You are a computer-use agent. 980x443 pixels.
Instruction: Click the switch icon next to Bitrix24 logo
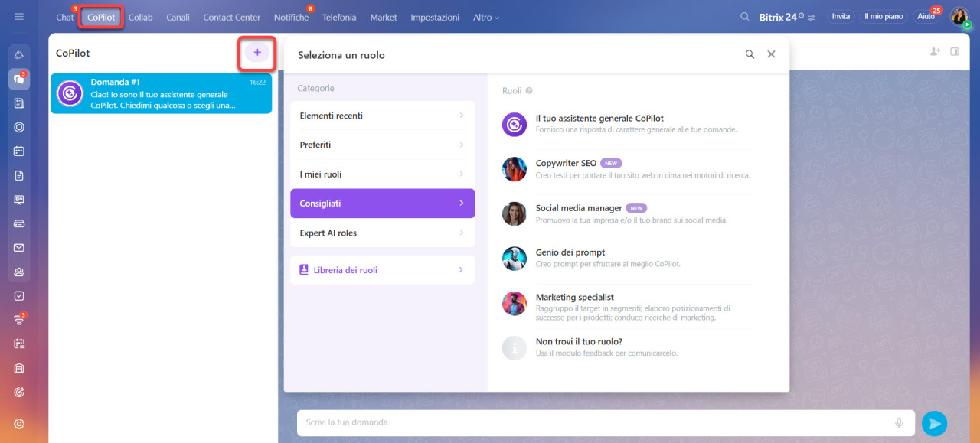[812, 17]
